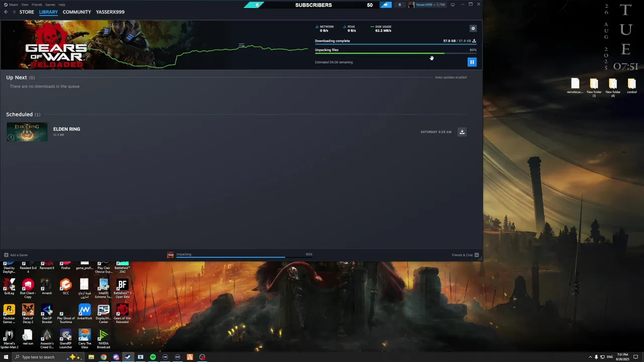This screenshot has height=362, width=644.
Task: Open the YASSERX999 profile tab
Action: [110, 12]
